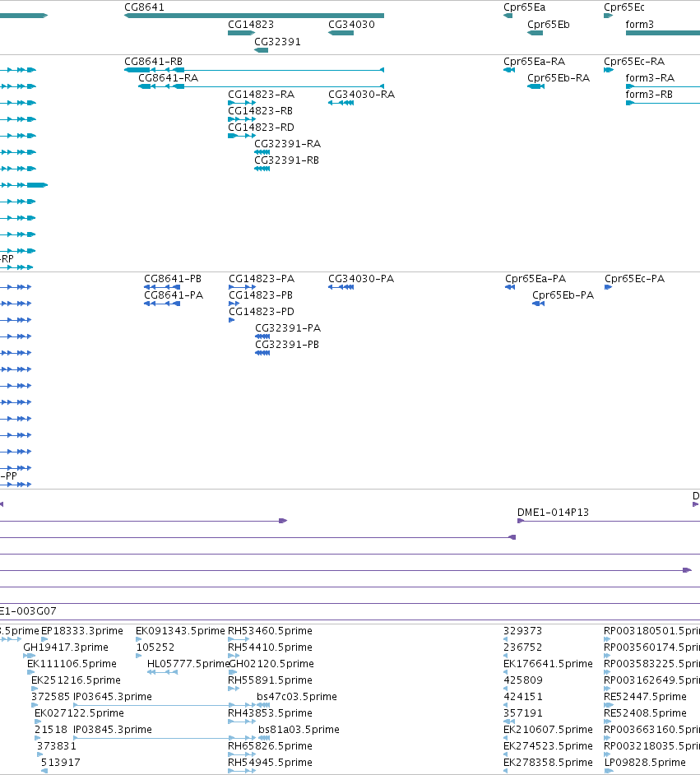This screenshot has width=700, height=775.
Task: Select the CG8641-PB protein label
Action: [x=173, y=279]
